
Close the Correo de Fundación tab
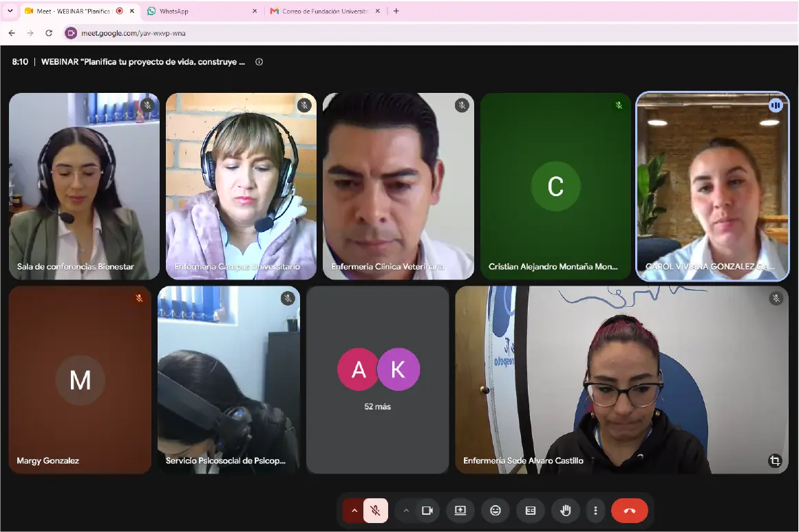pyautogui.click(x=378, y=11)
